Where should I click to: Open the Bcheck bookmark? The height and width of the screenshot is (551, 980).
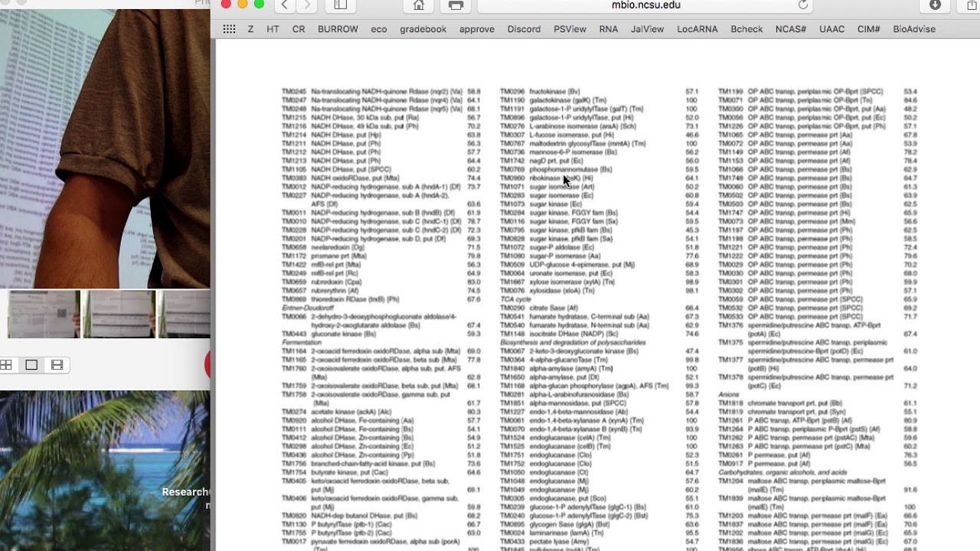746,29
